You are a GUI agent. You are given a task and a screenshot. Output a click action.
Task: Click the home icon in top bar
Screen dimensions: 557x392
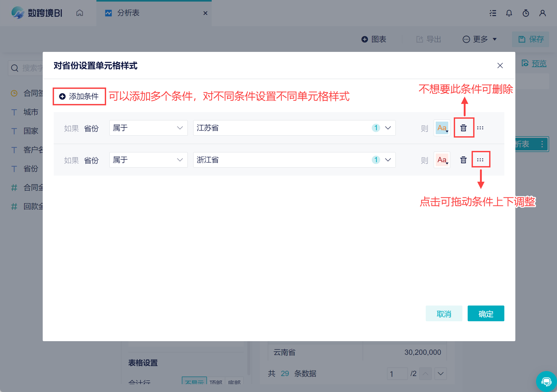(x=80, y=13)
